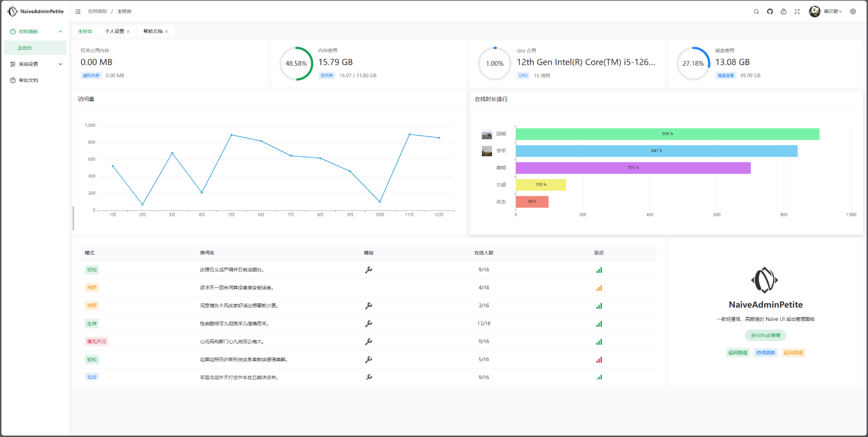Open the 威尔逊 user dropdown
The image size is (868, 437).
coord(833,12)
